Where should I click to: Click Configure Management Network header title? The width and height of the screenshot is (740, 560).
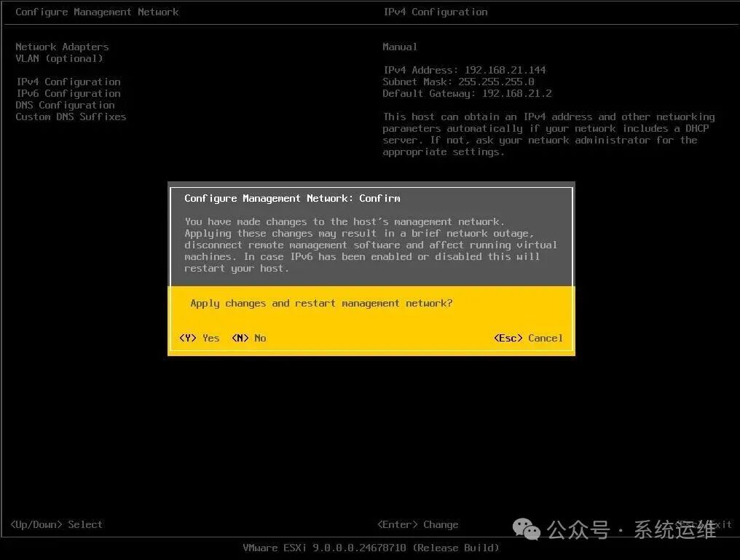[x=97, y=12]
